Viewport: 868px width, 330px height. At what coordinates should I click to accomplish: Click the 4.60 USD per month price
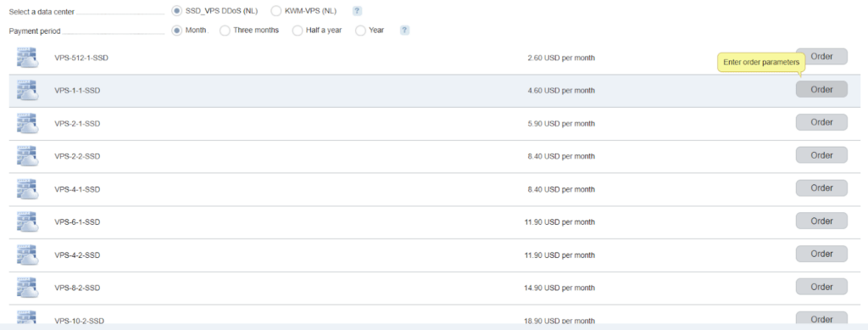(x=561, y=91)
